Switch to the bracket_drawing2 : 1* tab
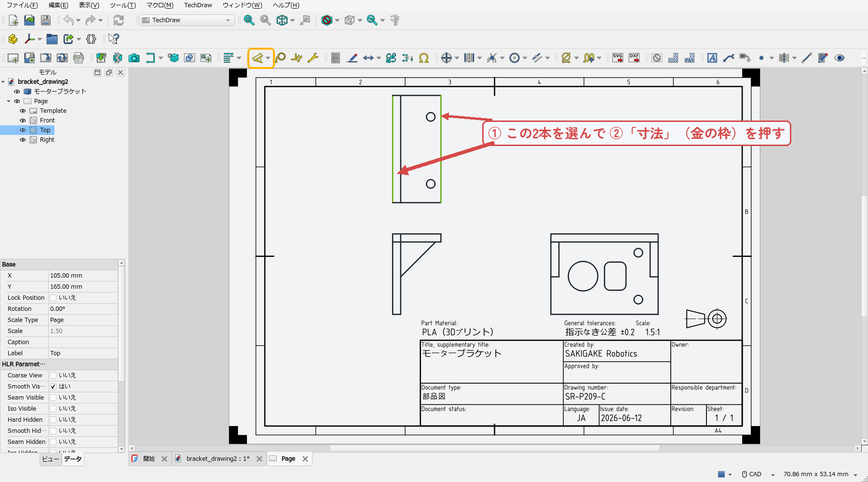This screenshot has height=482, width=868. click(218, 459)
